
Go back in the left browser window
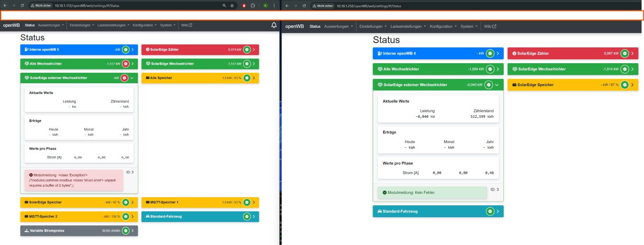click(x=5, y=5)
